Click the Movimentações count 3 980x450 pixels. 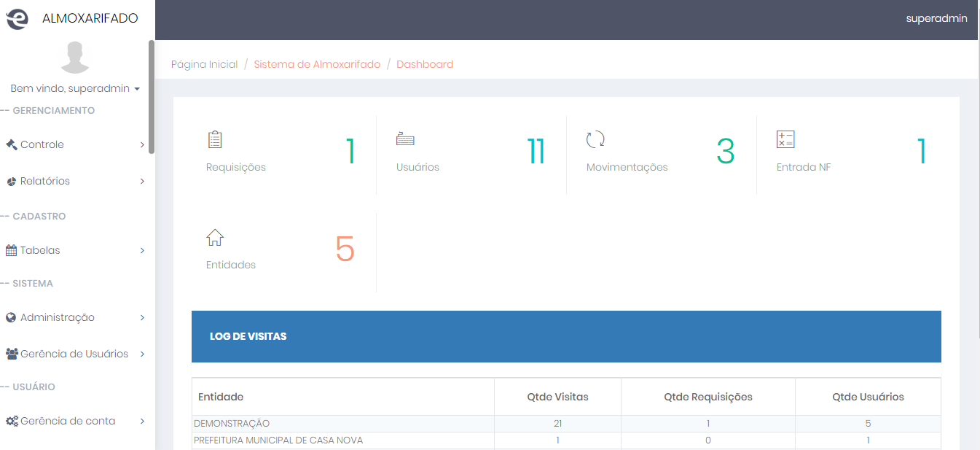tap(726, 151)
